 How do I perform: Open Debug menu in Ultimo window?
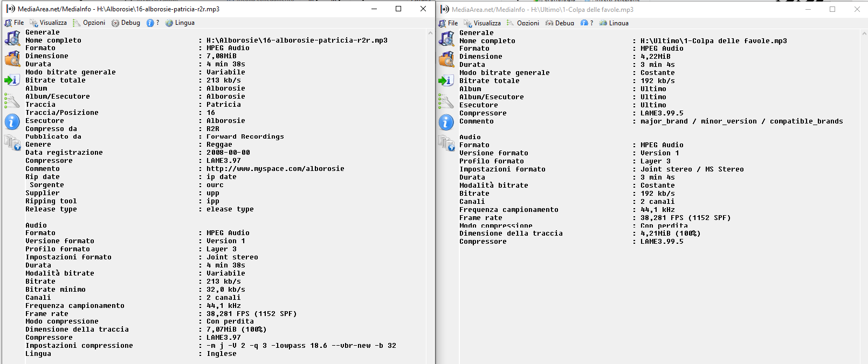tap(560, 23)
